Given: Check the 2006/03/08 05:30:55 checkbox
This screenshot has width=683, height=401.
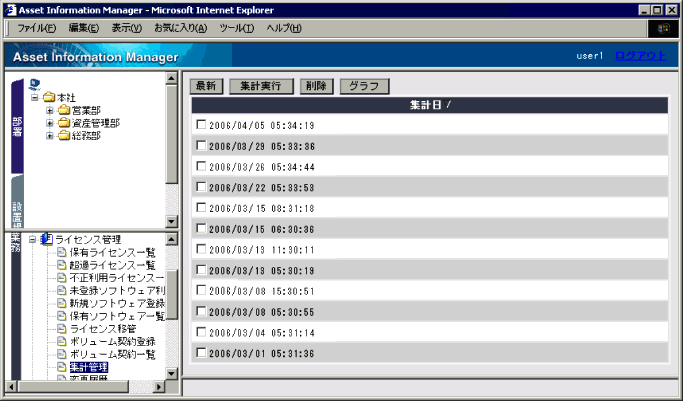Looking at the screenshot, I should click(201, 311).
